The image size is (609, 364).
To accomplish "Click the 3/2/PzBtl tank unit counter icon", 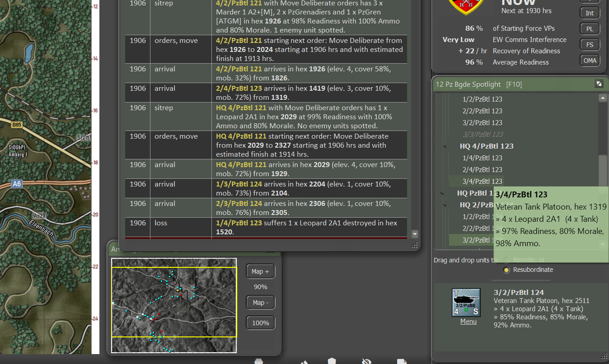I will click(x=466, y=303).
